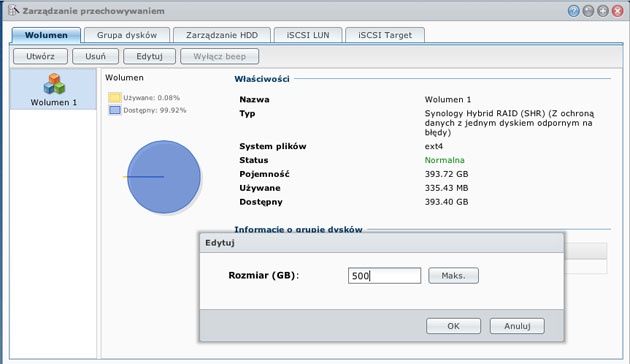Open help via the question mark icon
Image resolution: width=630 pixels, height=364 pixels.
tap(573, 11)
